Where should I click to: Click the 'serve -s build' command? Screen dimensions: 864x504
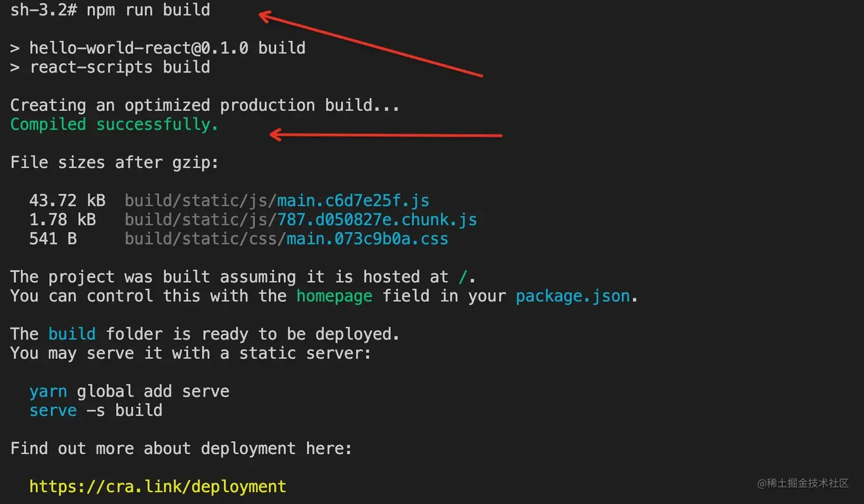96,410
